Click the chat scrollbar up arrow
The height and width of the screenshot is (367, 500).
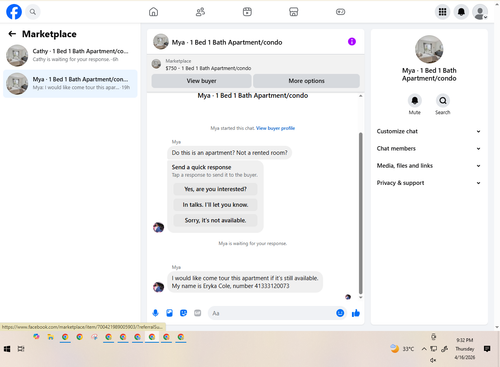pos(360,96)
